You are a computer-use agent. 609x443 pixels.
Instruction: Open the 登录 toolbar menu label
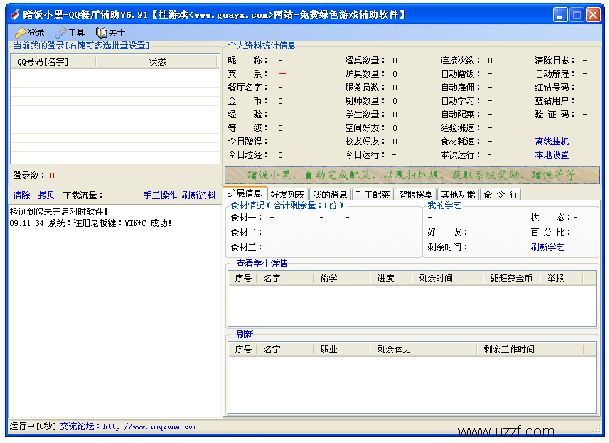(x=36, y=33)
